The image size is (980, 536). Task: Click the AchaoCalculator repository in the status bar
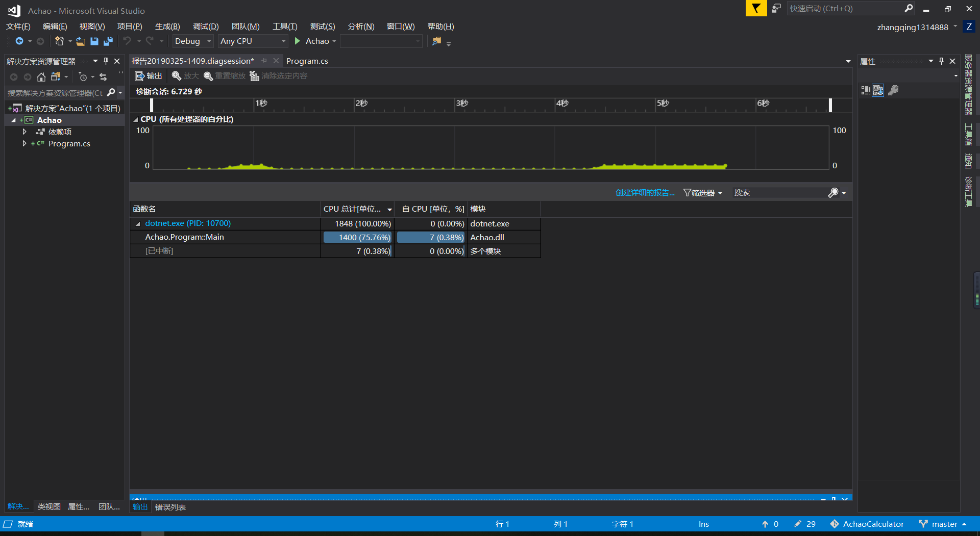pos(867,524)
